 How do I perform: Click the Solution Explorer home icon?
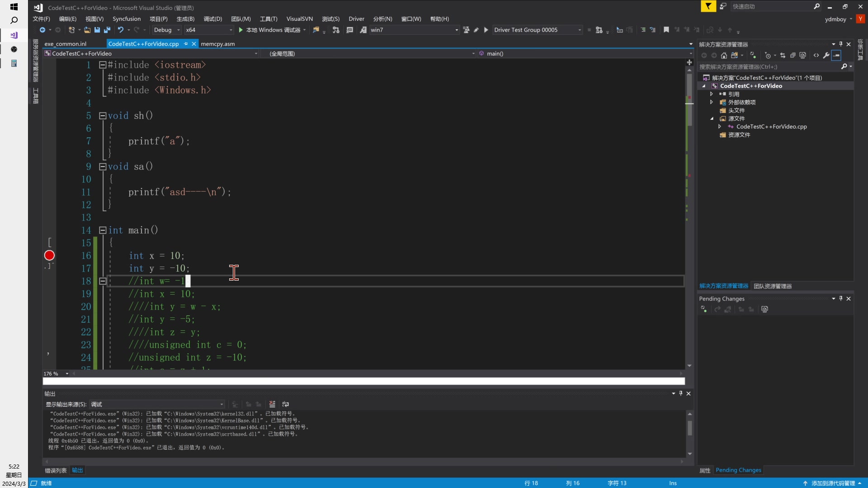[x=724, y=56]
